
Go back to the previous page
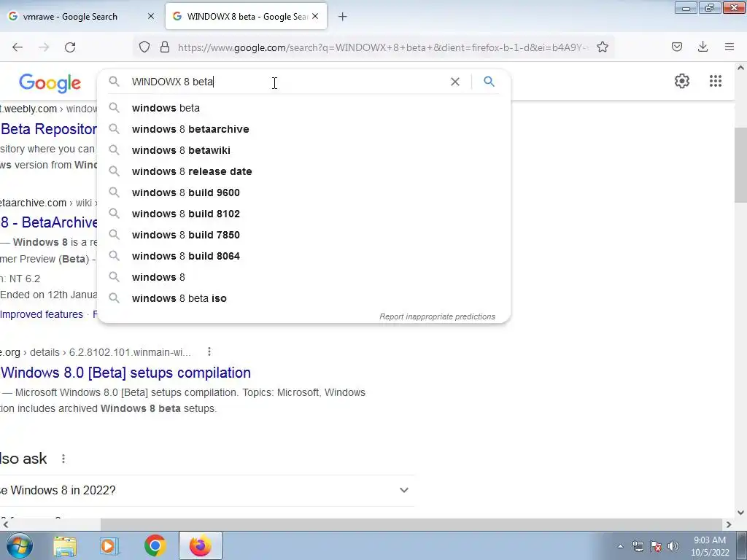[x=18, y=47]
